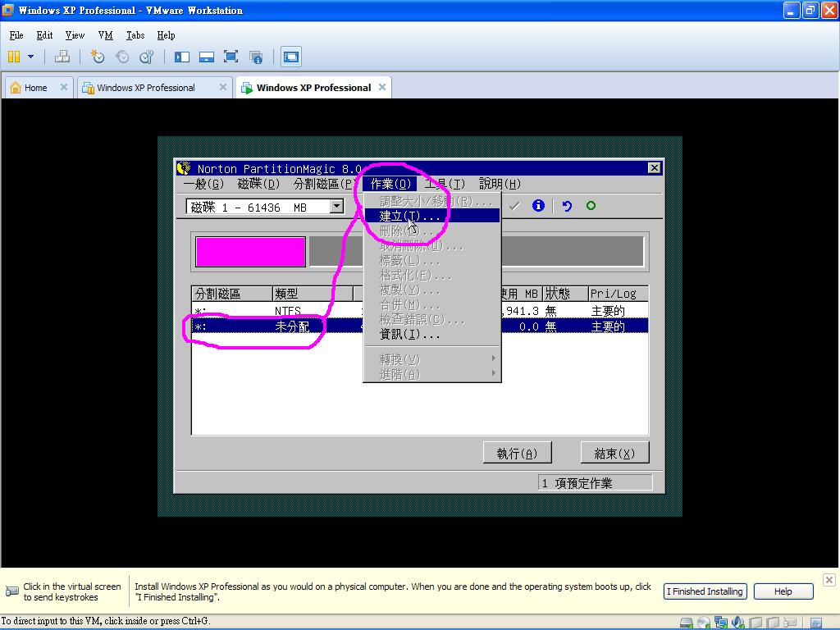Click the blue undo arrow icon
This screenshot has width=840, height=630.
(567, 206)
